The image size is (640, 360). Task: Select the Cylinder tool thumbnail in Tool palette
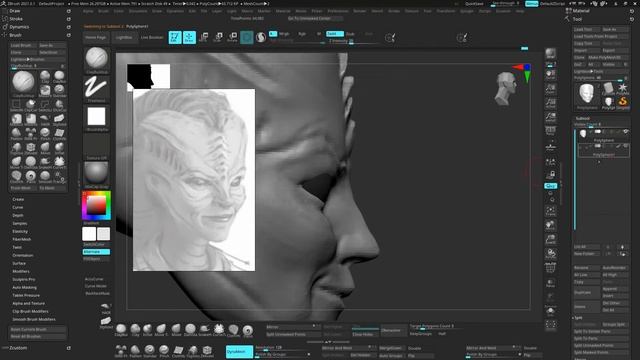click(x=608, y=89)
